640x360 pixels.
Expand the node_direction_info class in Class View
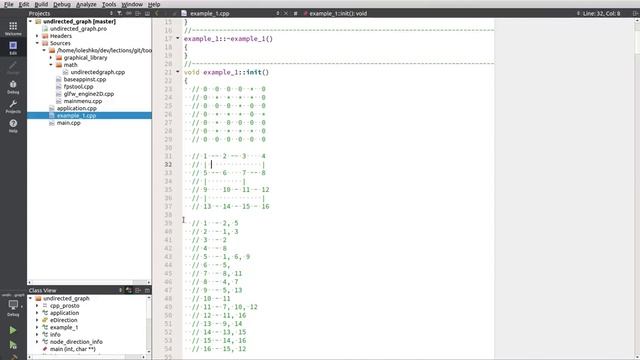coord(37,342)
